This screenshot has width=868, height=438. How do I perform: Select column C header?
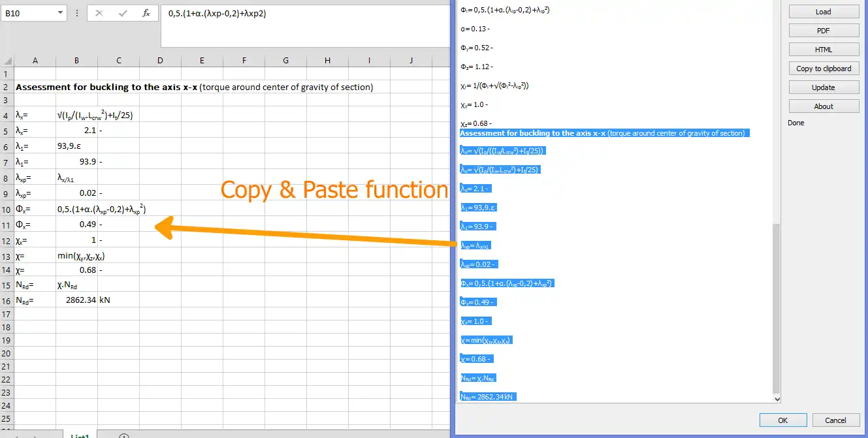[118, 61]
